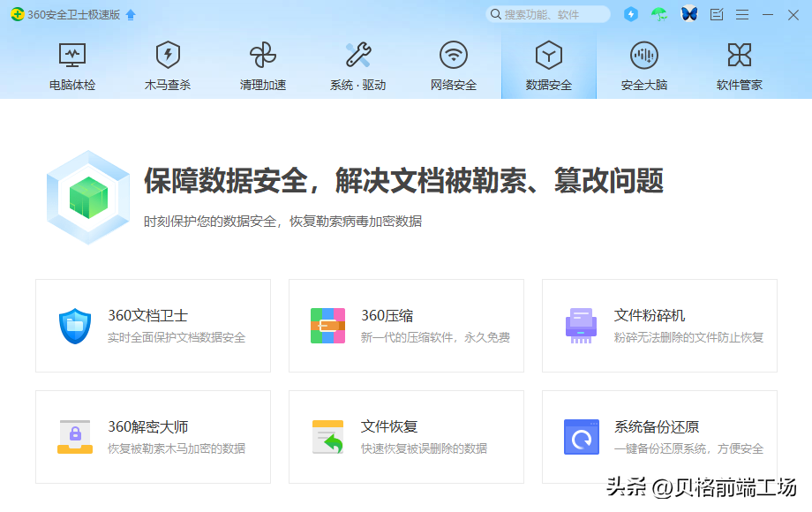Focus the 搜索功能、软件 search box
The height and width of the screenshot is (512, 812).
pyautogui.click(x=548, y=14)
